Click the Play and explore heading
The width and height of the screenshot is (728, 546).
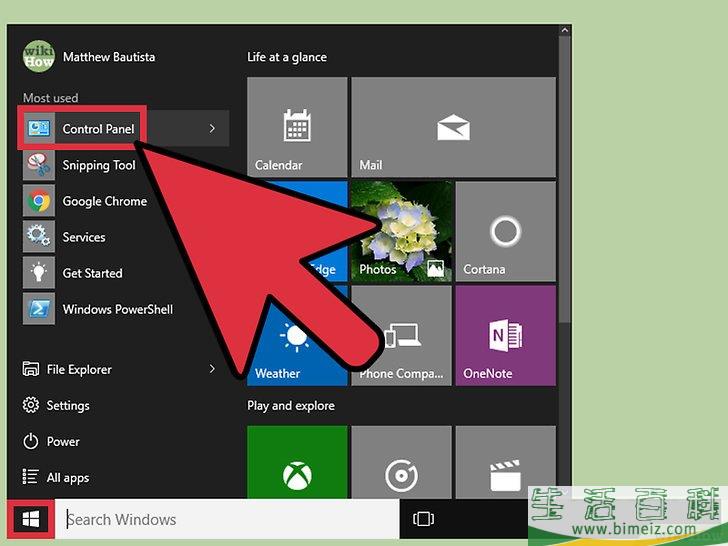coord(291,406)
